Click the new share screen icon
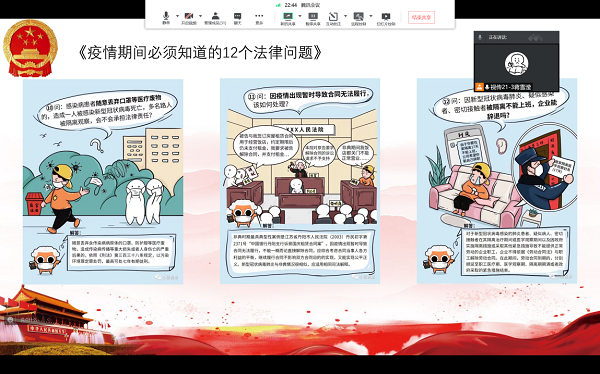The height and width of the screenshot is (374, 600). tap(288, 18)
